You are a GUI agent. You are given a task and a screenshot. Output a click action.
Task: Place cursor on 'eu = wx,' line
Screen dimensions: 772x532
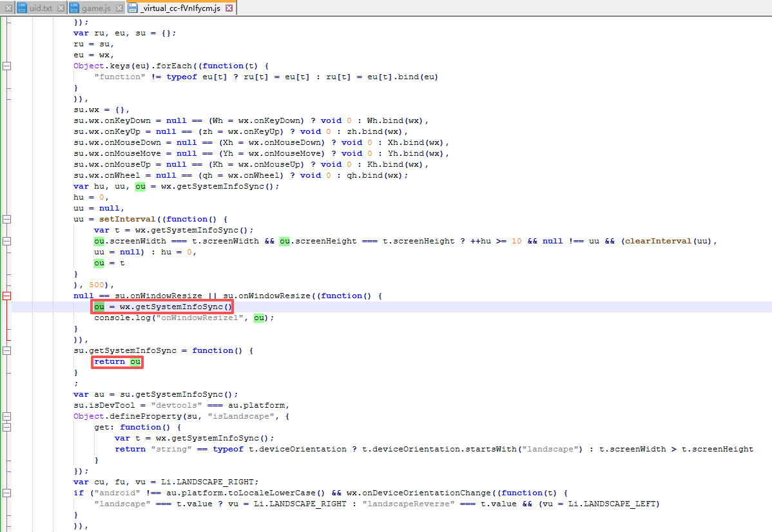point(93,55)
